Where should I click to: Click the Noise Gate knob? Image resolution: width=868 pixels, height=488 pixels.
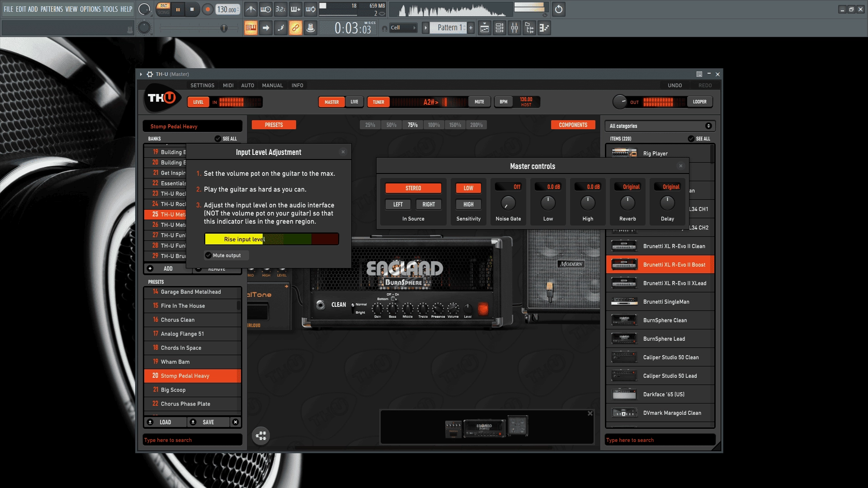point(508,203)
